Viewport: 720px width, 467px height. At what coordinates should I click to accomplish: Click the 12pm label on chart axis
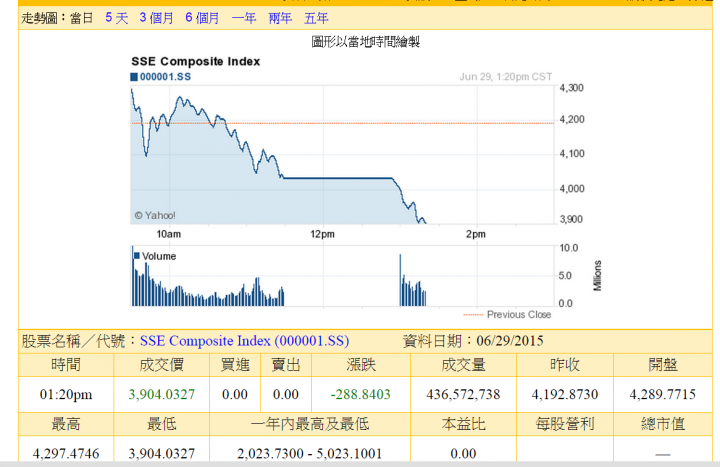pos(322,234)
